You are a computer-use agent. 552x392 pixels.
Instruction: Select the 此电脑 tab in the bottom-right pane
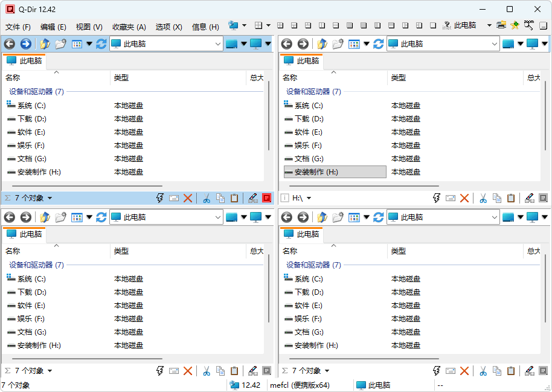(301, 234)
